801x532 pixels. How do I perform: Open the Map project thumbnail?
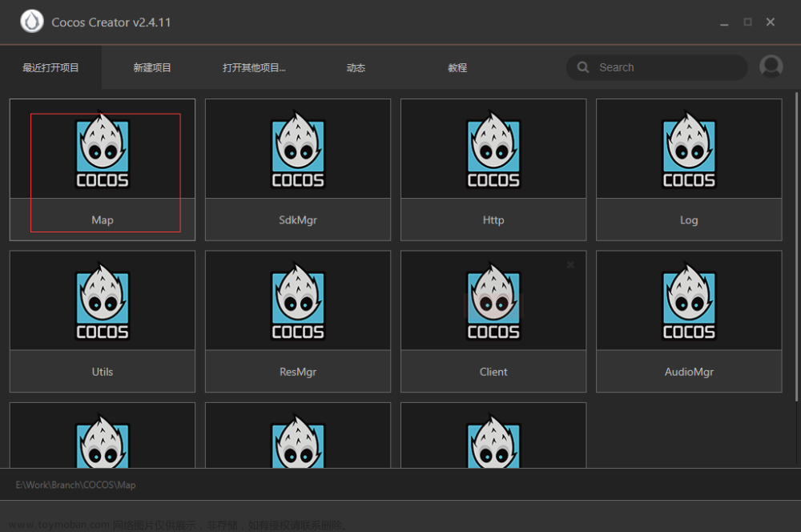pos(103,149)
